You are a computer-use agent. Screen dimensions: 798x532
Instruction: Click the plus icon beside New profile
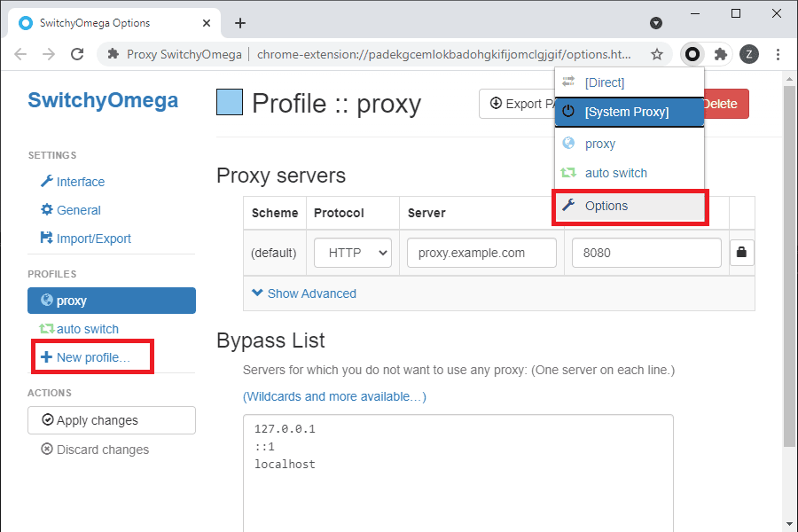pyautogui.click(x=46, y=356)
